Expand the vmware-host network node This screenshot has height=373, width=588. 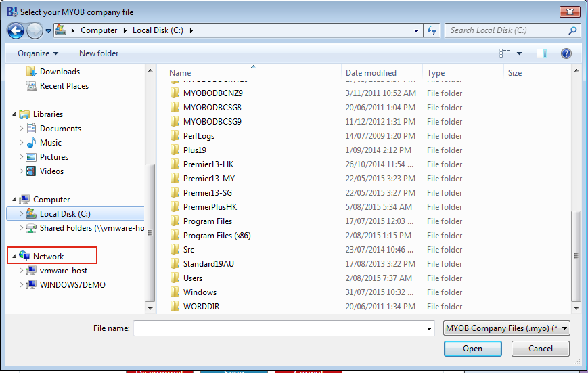pos(21,271)
